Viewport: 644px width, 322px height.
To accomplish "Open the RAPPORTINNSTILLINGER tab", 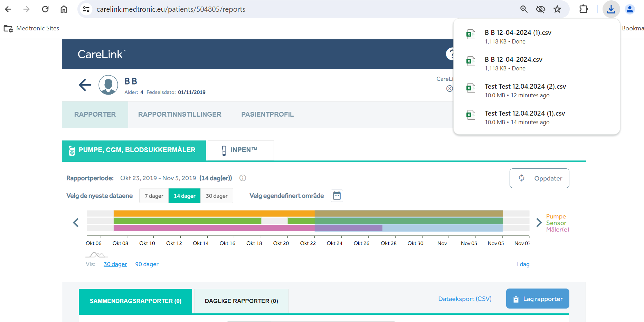I will 180,115.
